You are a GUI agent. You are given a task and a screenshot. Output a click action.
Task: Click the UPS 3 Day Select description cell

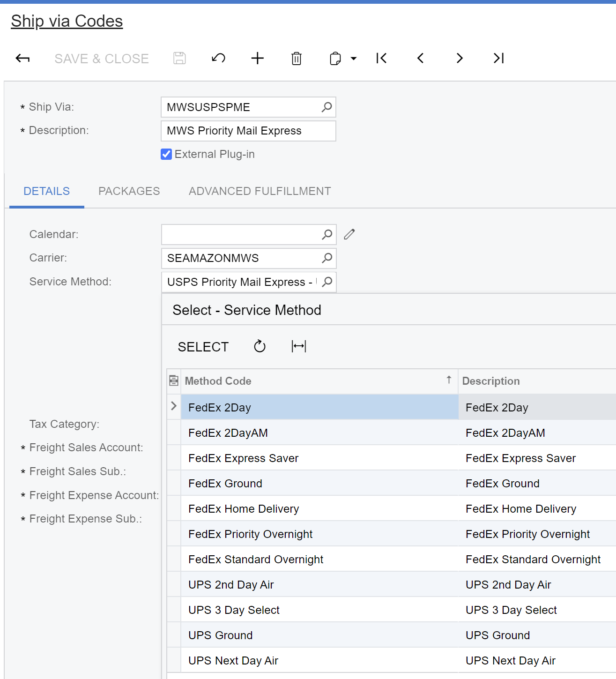537,610
